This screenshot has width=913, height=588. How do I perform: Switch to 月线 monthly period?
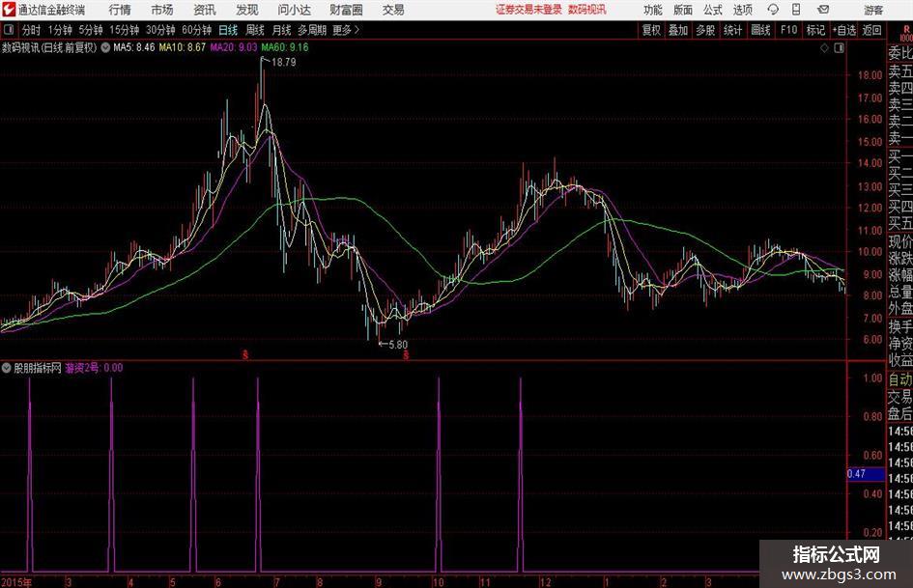281,30
